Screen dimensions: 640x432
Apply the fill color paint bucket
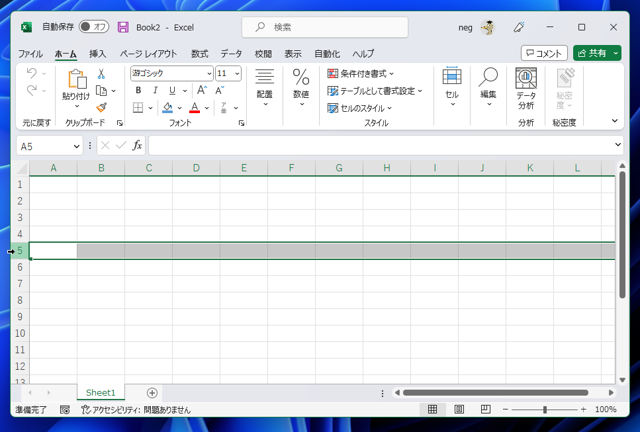167,107
